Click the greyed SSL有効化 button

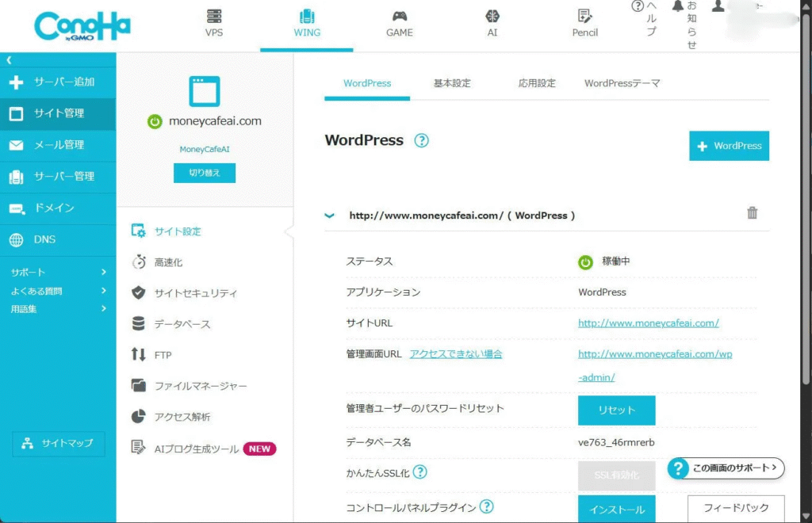616,475
